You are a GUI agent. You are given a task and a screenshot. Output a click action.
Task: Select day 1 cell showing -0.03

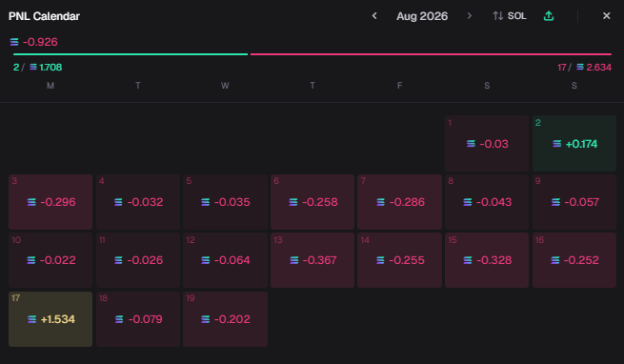click(487, 143)
